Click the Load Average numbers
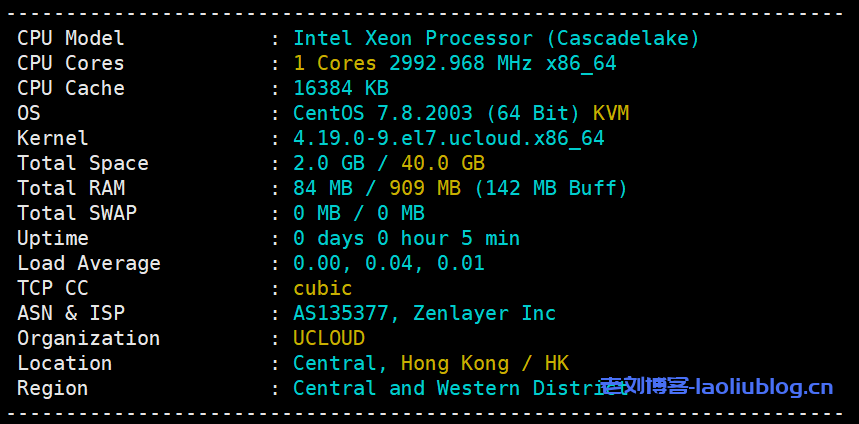Viewport: 859px width, 424px height. coord(388,263)
